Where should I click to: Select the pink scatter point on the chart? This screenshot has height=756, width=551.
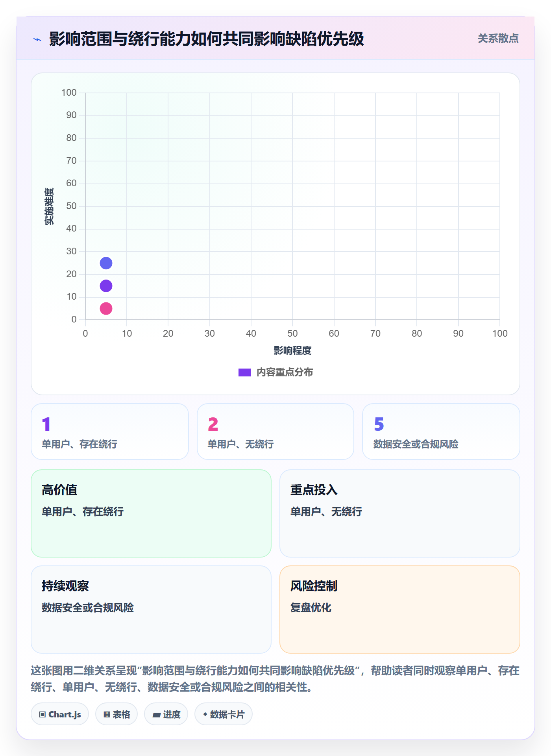(106, 308)
